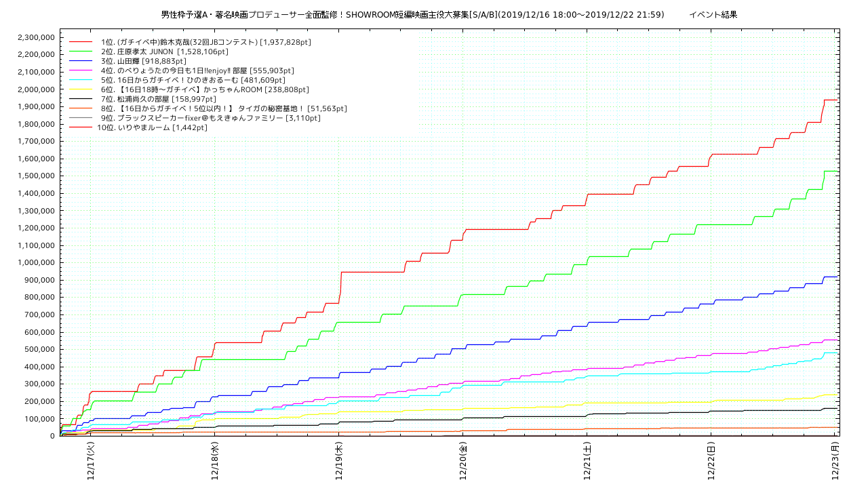The width and height of the screenshot is (868, 488).
Task: Click the 12/17(火) date label on the x-axis
Action: click(x=91, y=460)
